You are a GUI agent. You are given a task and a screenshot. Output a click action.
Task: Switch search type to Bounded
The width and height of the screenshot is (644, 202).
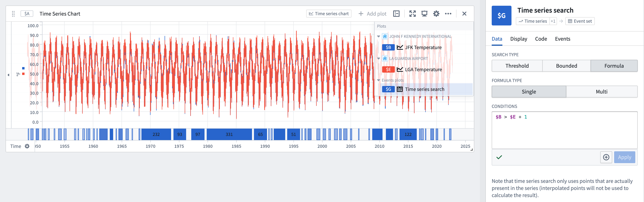click(566, 65)
